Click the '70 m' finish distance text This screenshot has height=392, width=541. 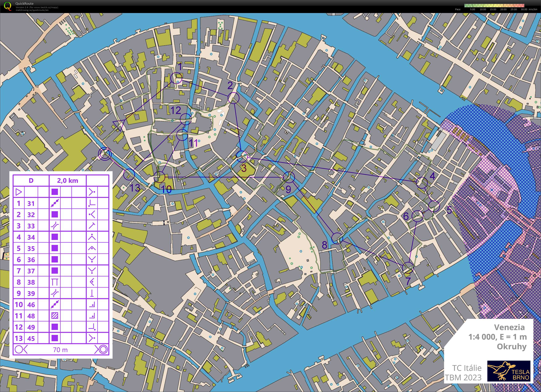[60, 350]
